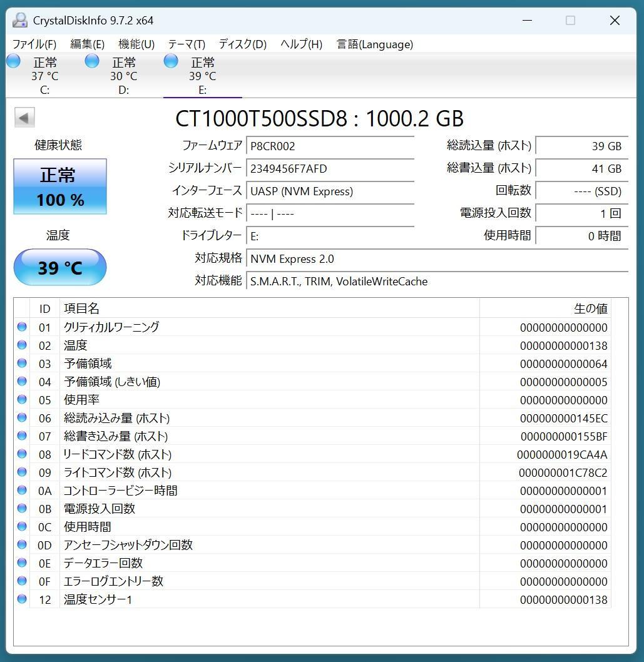Viewport: 644px width, 662px height.
Task: Click the 正常 100% health status panel
Action: click(x=59, y=186)
